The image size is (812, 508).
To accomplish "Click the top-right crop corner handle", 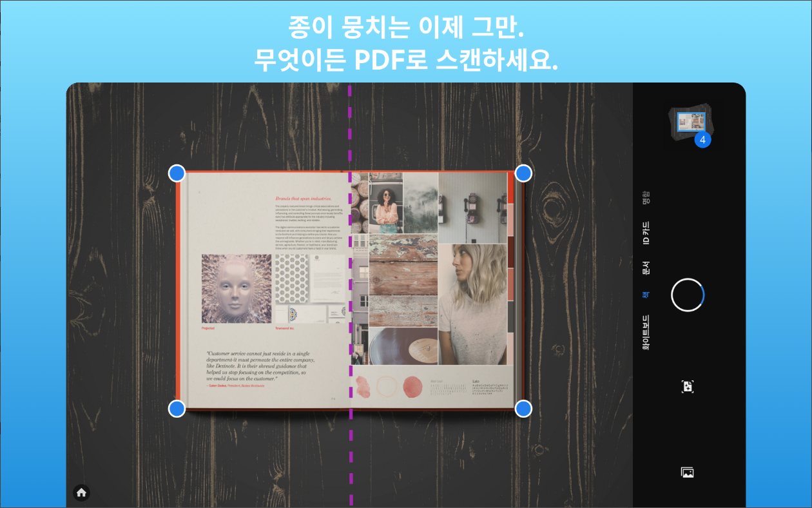I will 523,172.
